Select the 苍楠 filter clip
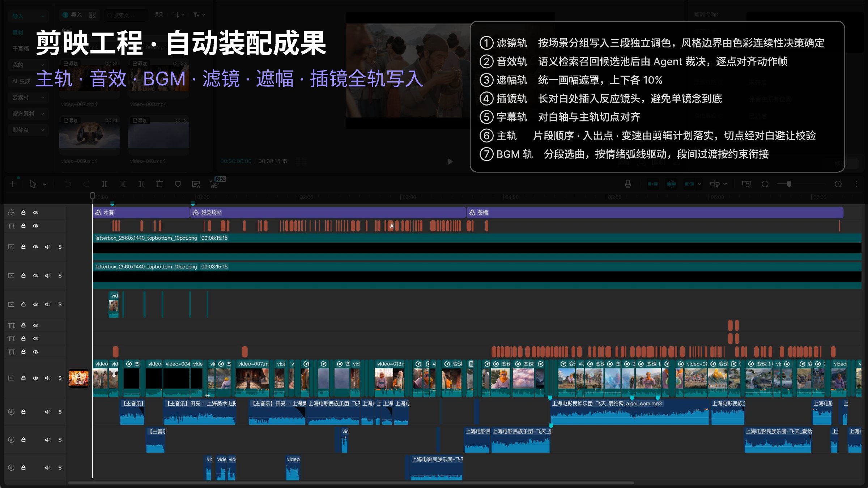Viewport: 868px width, 488px height. click(655, 213)
